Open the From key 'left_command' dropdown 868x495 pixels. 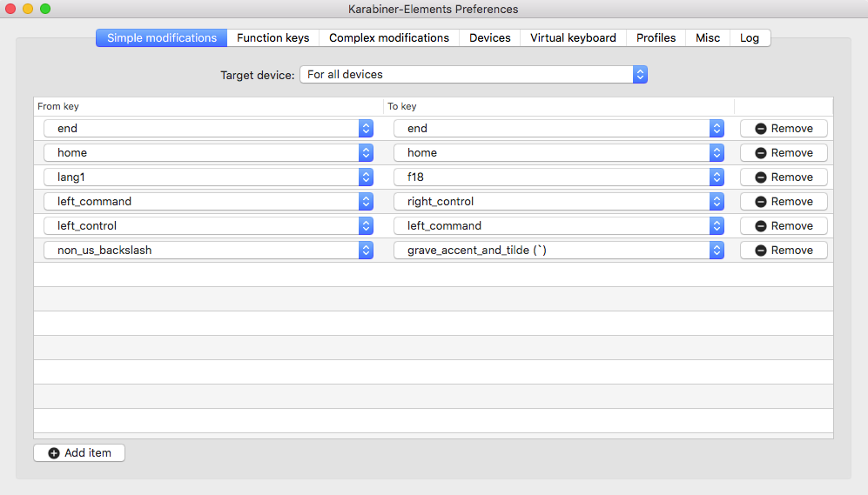(x=209, y=201)
